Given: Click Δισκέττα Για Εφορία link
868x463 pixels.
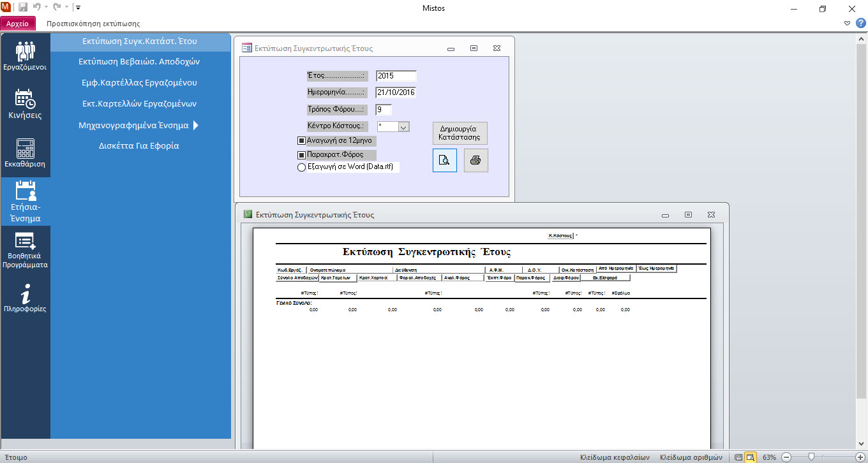Looking at the screenshot, I should tap(139, 145).
